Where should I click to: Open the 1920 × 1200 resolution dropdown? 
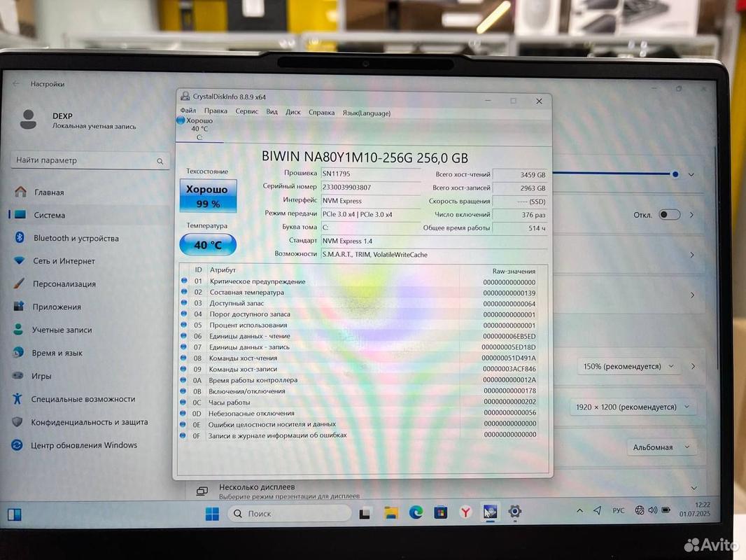[x=633, y=407]
